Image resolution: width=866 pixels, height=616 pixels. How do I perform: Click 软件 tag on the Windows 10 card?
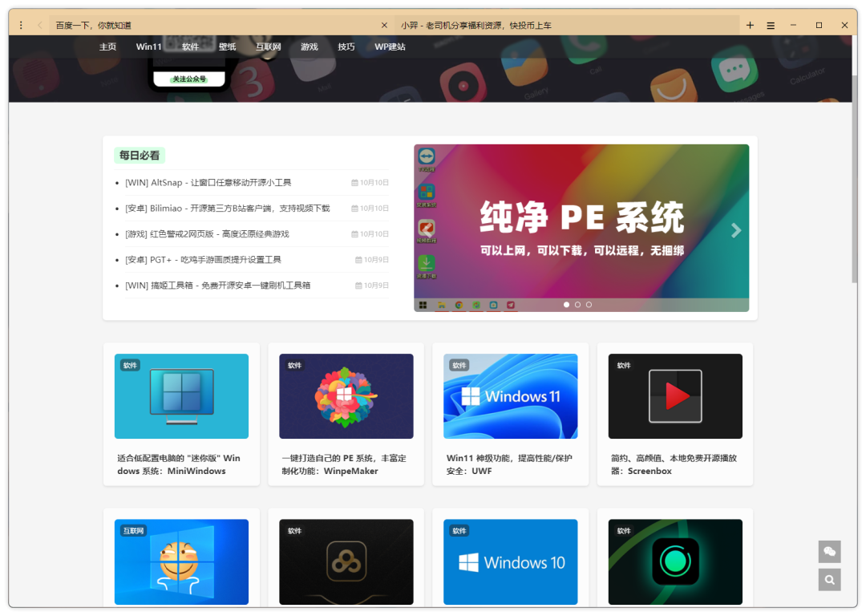(x=459, y=531)
